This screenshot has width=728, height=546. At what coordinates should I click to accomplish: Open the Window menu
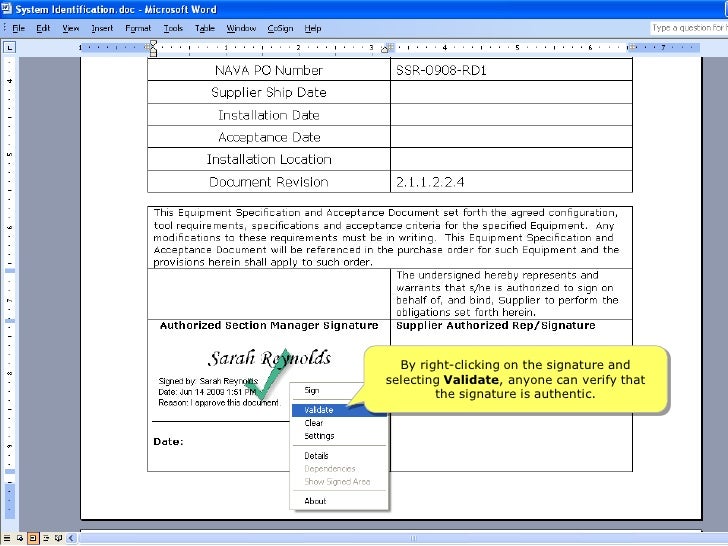pos(241,28)
